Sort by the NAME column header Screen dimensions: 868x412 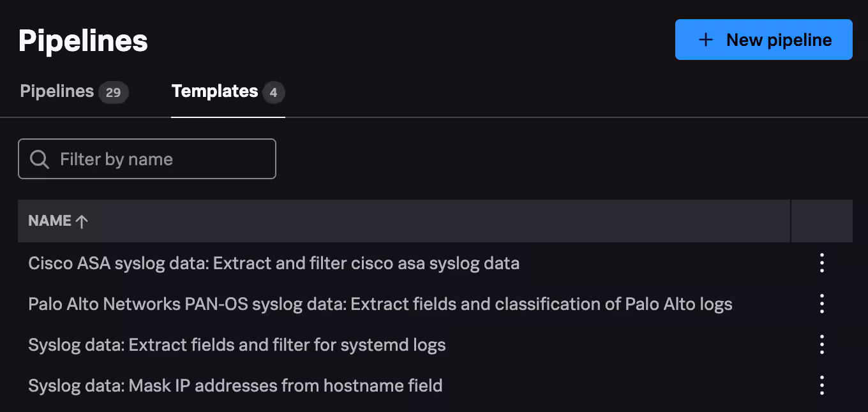pyautogui.click(x=50, y=221)
